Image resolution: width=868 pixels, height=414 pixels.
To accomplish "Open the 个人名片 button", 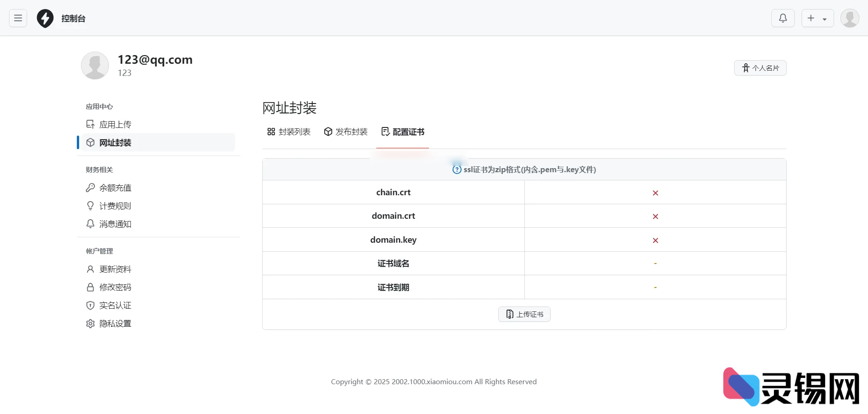I will (x=760, y=68).
